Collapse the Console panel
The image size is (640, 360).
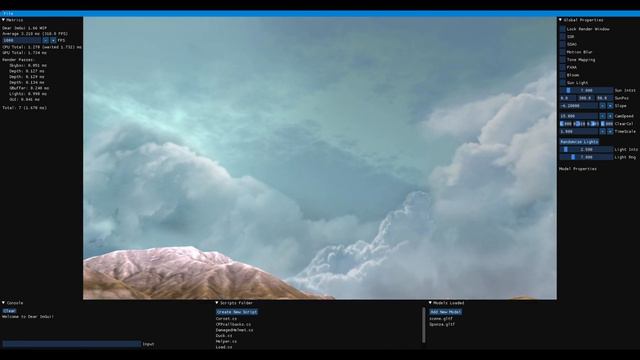pyautogui.click(x=3, y=303)
